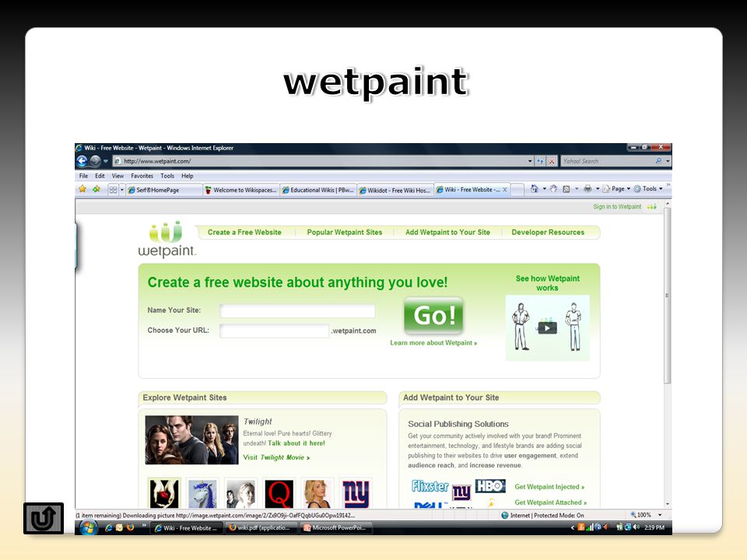Open the 100% zoom level dropdown
Viewport: 747px width, 560px height.
(x=660, y=515)
